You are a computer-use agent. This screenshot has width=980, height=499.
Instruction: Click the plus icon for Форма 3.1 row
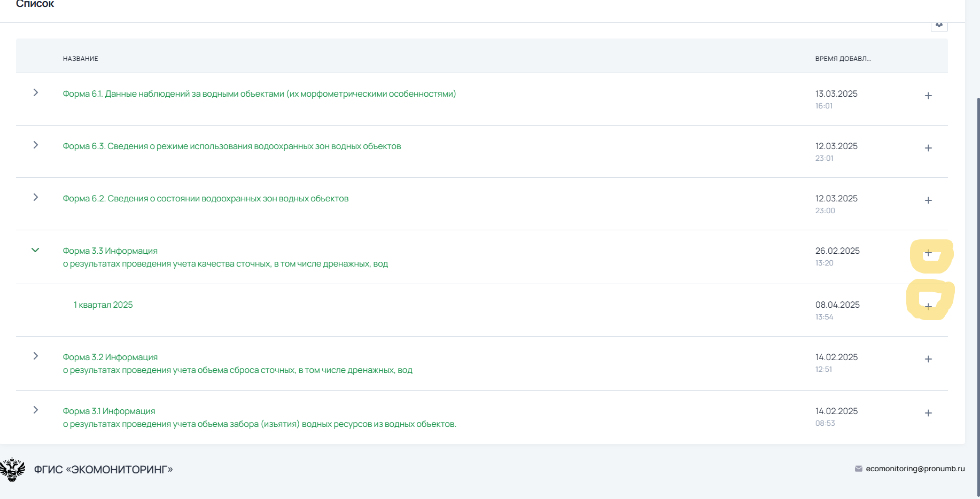928,413
